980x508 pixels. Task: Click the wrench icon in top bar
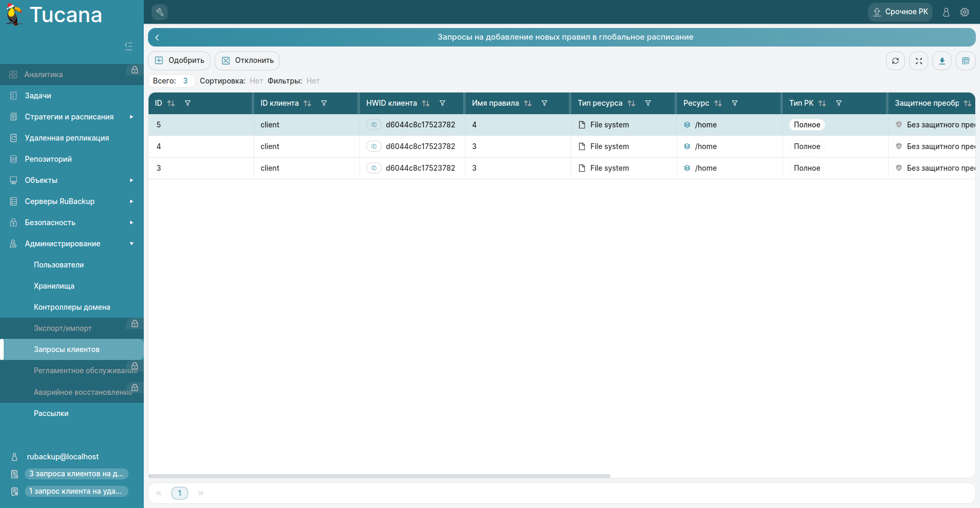click(x=160, y=12)
